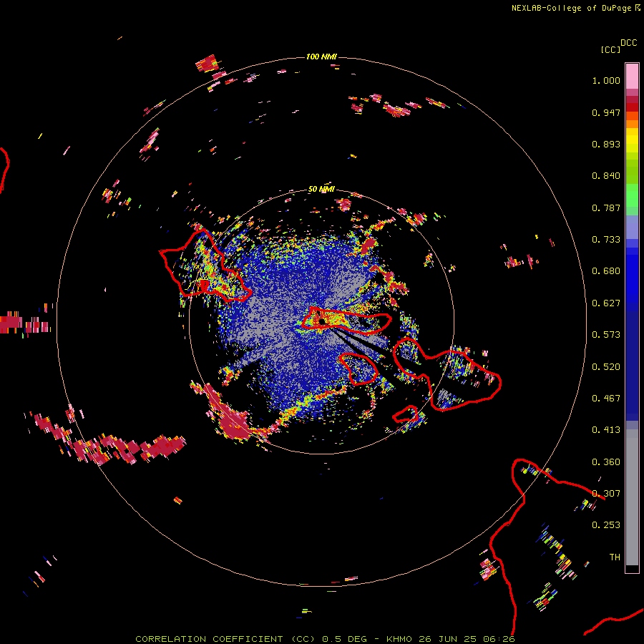Click the 50 NMI range ring label
644x644 pixels.
point(321,190)
